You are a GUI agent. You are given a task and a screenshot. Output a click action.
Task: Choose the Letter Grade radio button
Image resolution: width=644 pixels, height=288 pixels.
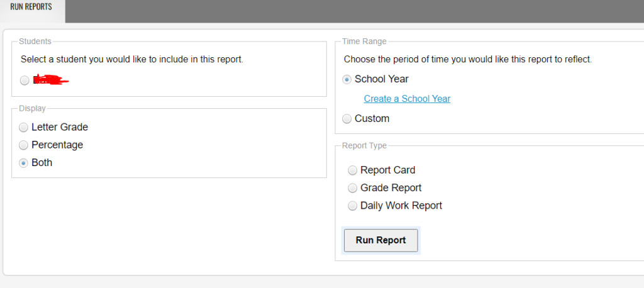tap(24, 128)
